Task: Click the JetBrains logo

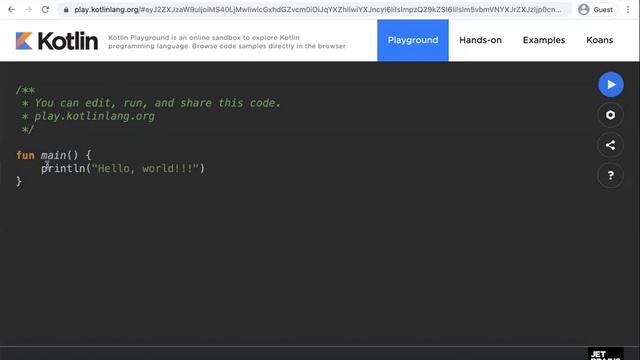Action: [605, 354]
